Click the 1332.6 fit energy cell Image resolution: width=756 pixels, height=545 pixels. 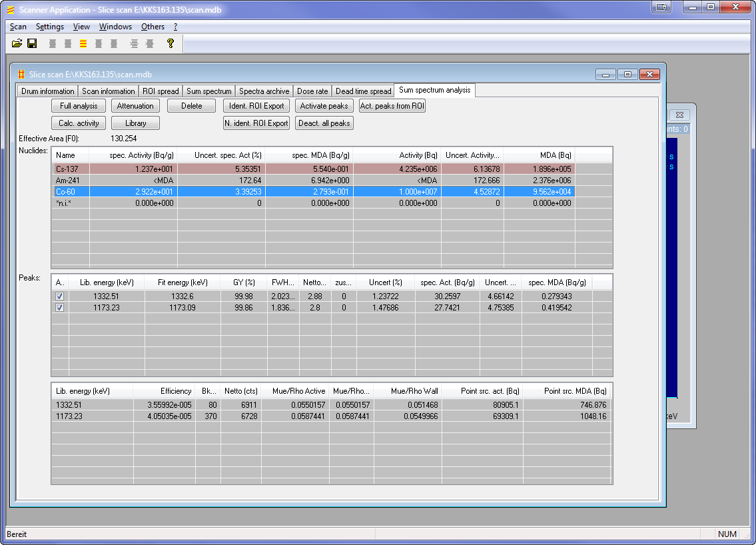coord(183,296)
